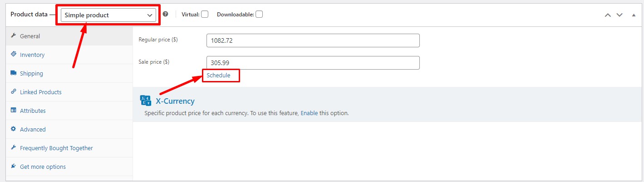Click the Advanced gear icon

pyautogui.click(x=14, y=129)
